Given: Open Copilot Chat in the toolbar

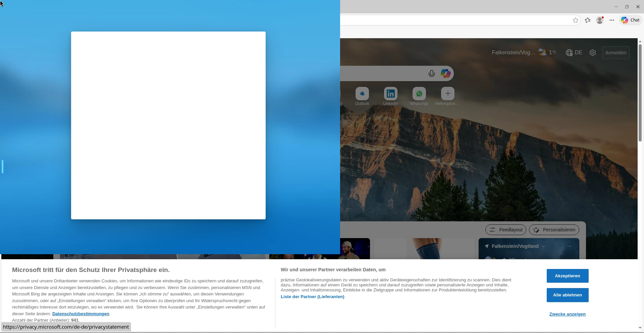Looking at the screenshot, I should click(x=630, y=20).
